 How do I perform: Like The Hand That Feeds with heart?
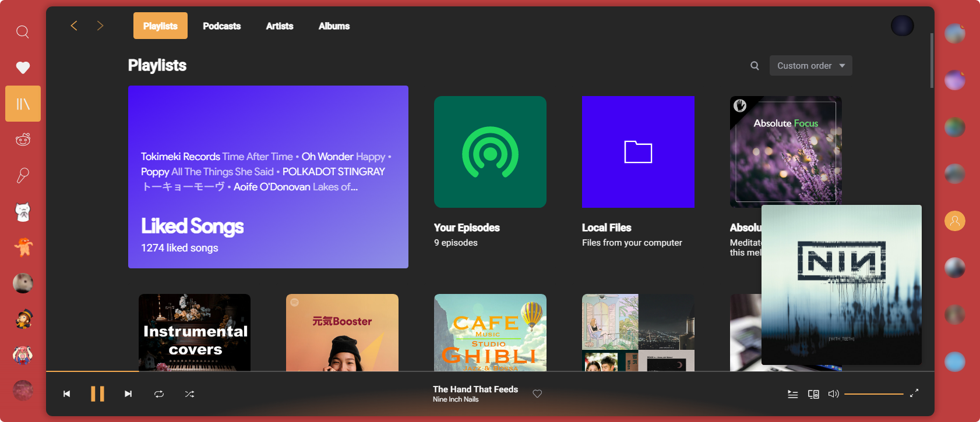[x=537, y=394]
